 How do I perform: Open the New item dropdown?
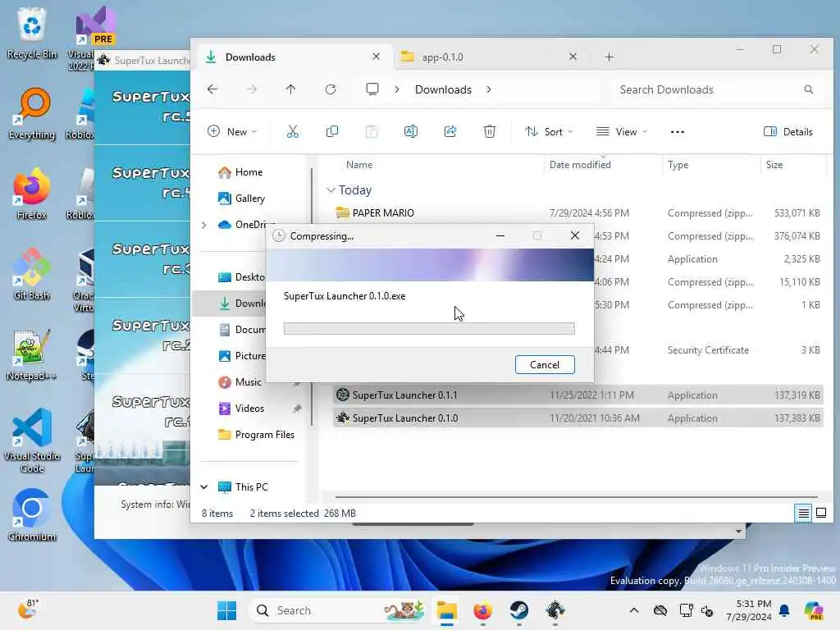[x=232, y=132]
